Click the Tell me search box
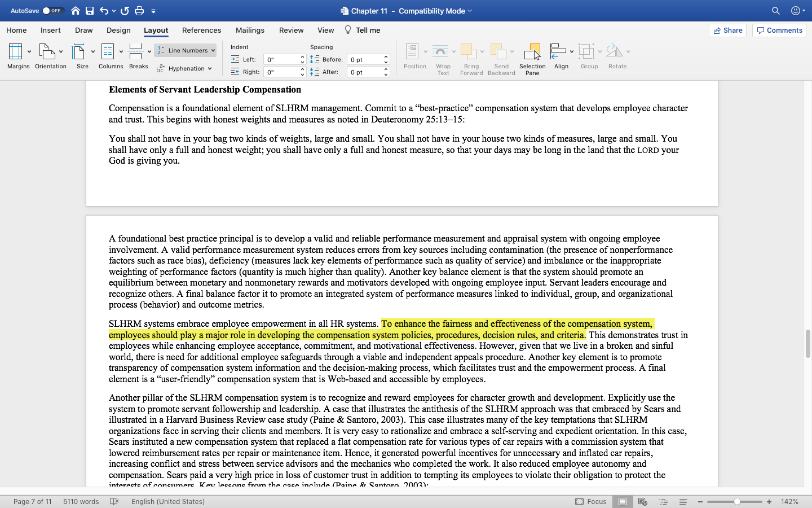The image size is (812, 508). [363, 30]
